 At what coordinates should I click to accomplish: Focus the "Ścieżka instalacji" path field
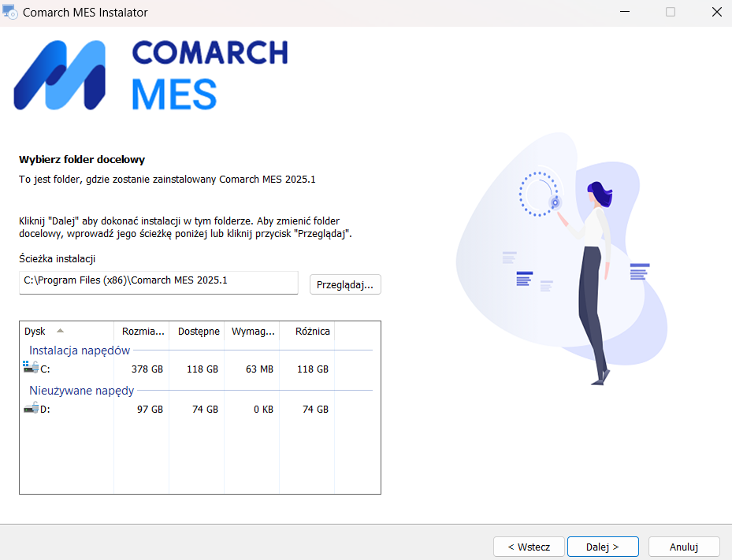coord(158,281)
